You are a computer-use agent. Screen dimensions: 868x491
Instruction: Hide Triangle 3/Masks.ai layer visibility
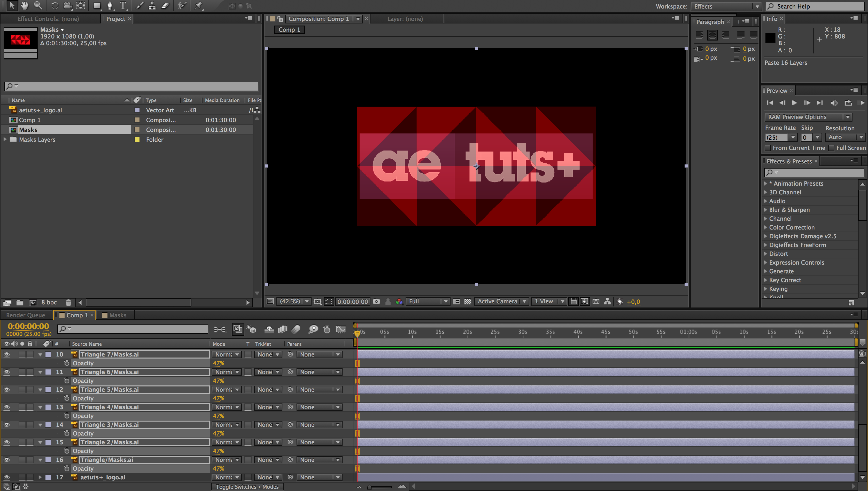6,425
